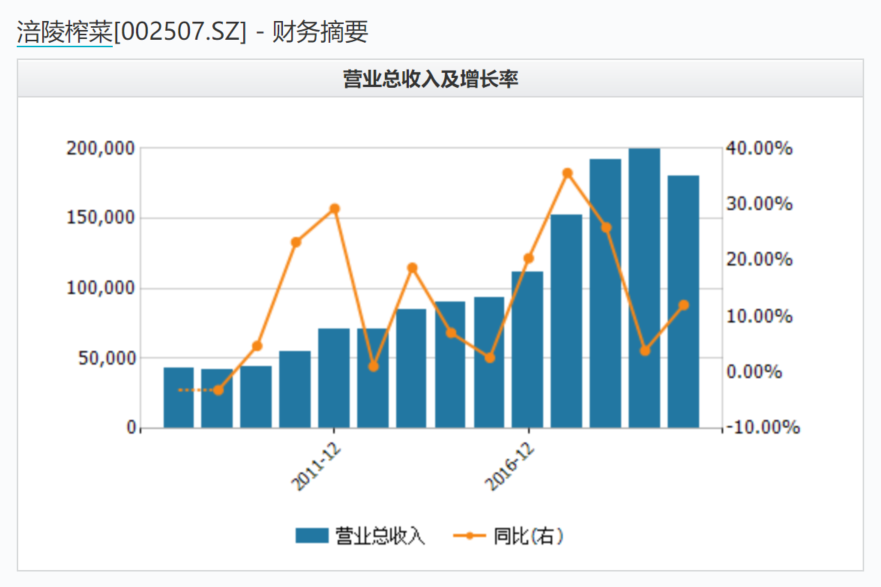Click the blue 营业总收入 legend swatch
This screenshot has width=881, height=587.
click(312, 536)
